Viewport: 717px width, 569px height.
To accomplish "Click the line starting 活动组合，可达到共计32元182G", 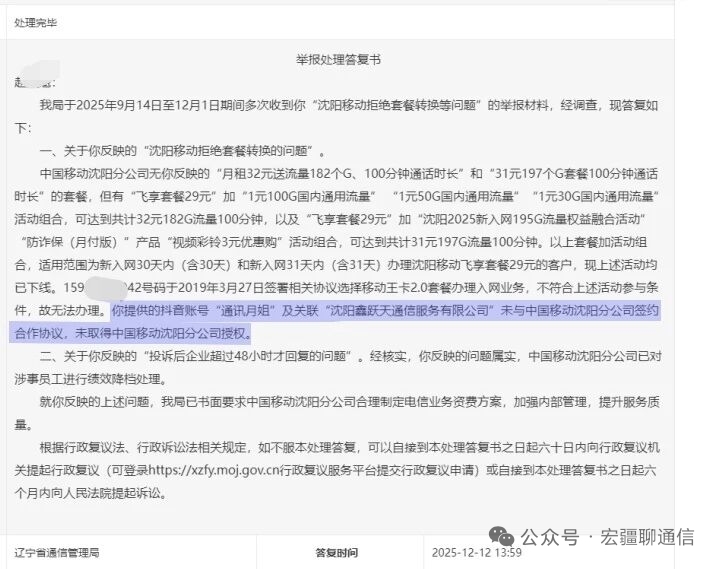I will 330,220.
